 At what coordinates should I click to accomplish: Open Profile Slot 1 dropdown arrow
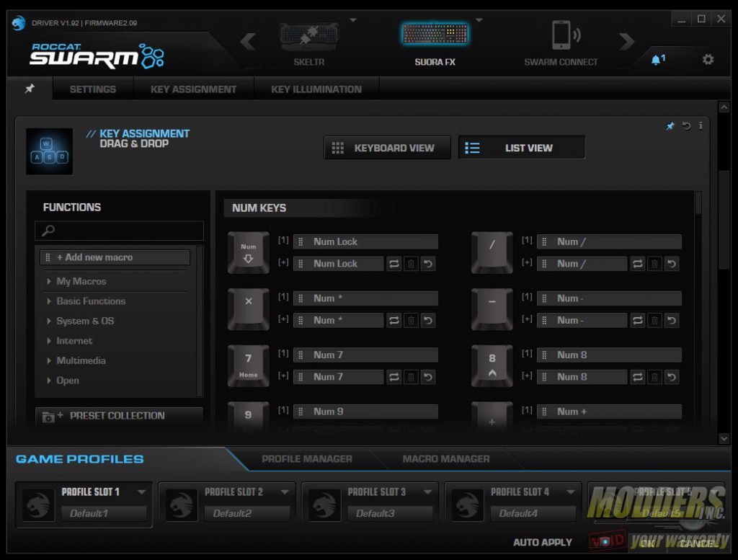click(141, 492)
